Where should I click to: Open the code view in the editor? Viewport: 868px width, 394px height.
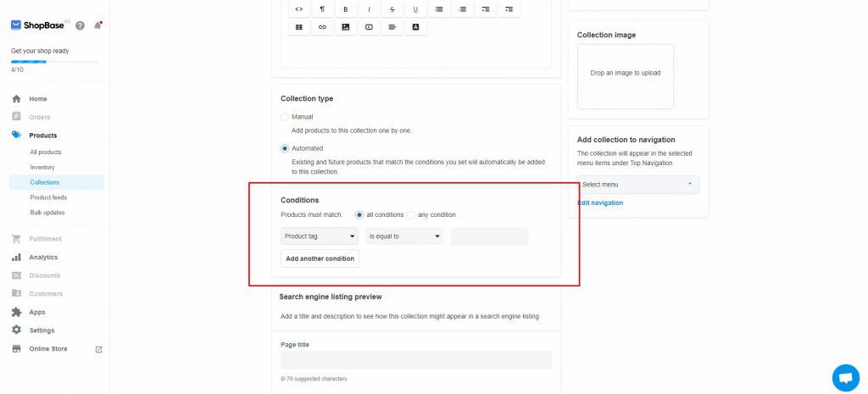[x=298, y=9]
